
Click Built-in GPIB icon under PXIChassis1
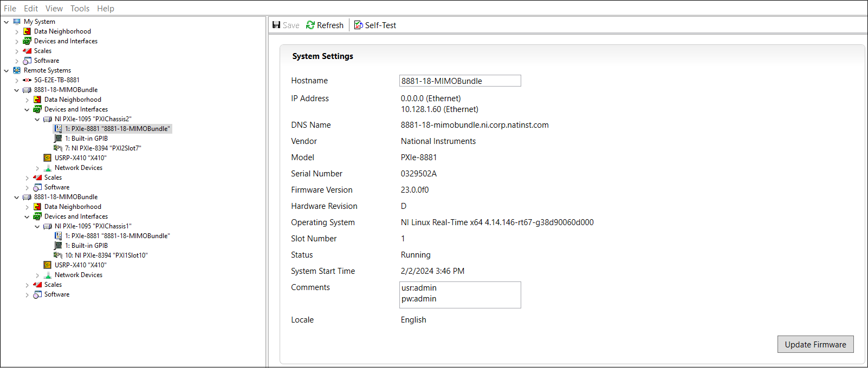point(58,246)
